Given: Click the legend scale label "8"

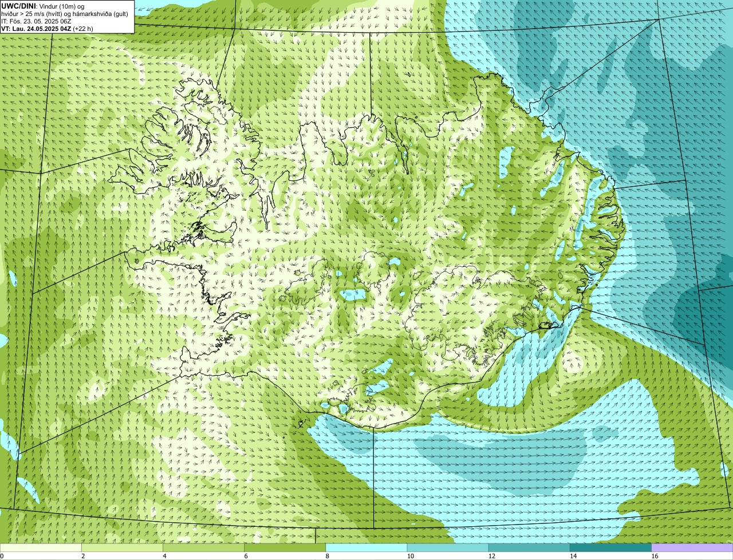Looking at the screenshot, I should point(328,556).
